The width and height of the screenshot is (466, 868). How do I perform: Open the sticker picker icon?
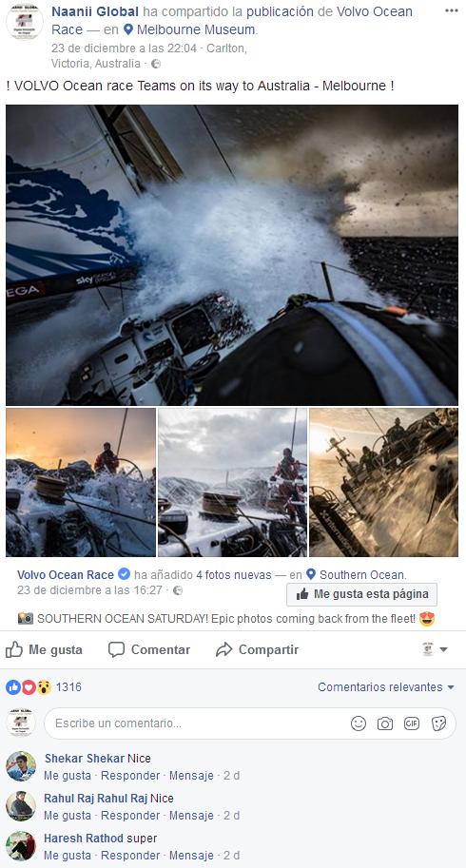[x=438, y=723]
